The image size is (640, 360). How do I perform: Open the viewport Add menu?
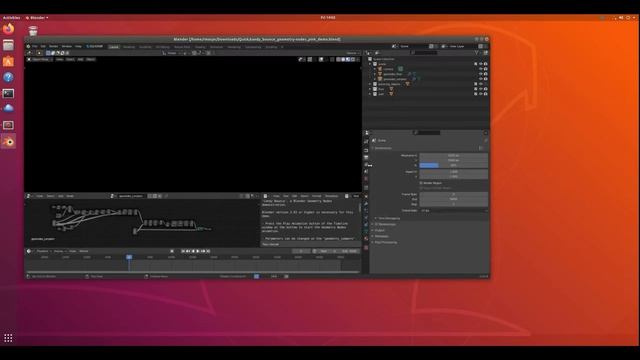coord(80,59)
